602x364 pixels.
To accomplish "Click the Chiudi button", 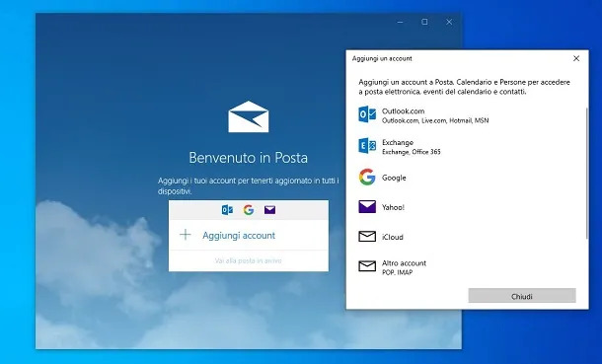I will [522, 296].
